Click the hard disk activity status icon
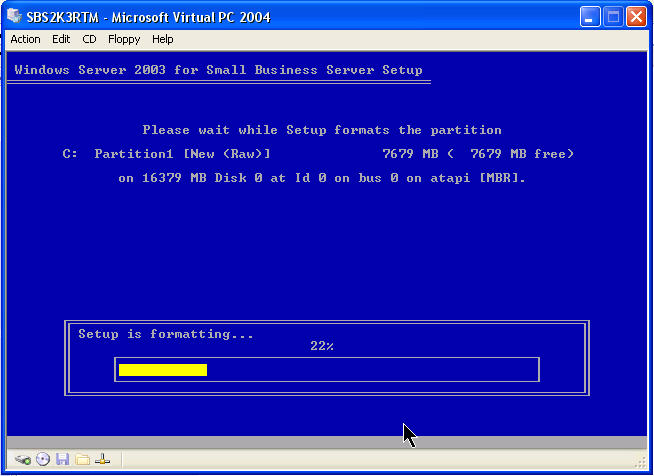This screenshot has height=476, width=654. 23,460
